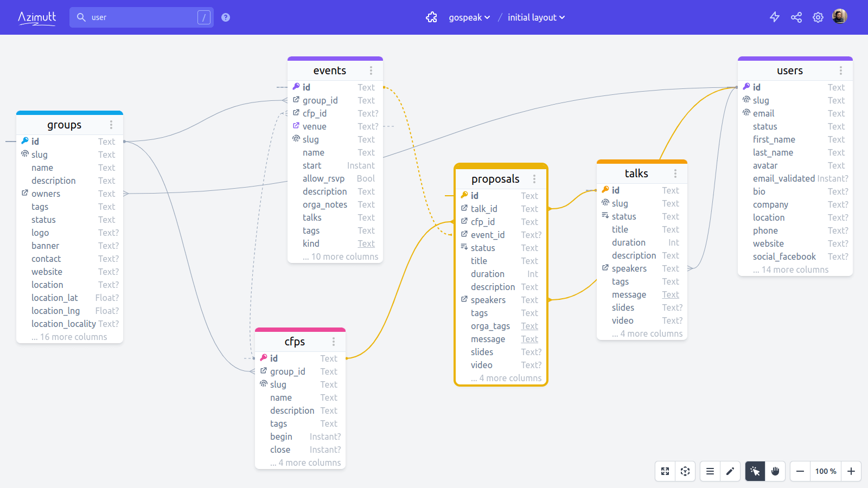Select the Hand pan tool
Viewport: 868px width, 488px height.
coord(775,471)
